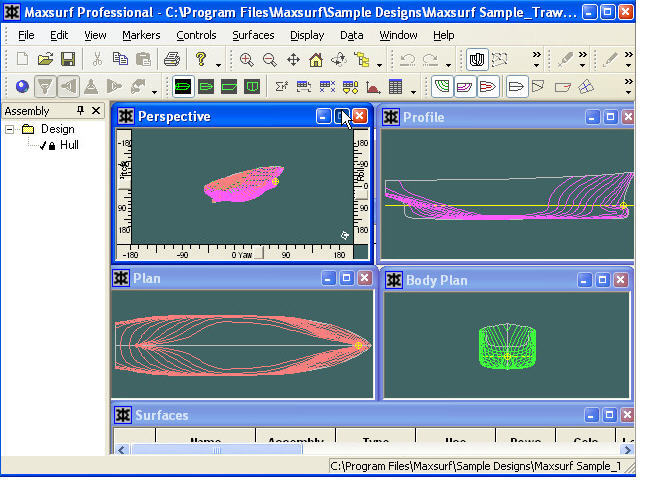Expand the first toolbar overflow chevron
The width and height of the screenshot is (659, 504).
pos(536,56)
